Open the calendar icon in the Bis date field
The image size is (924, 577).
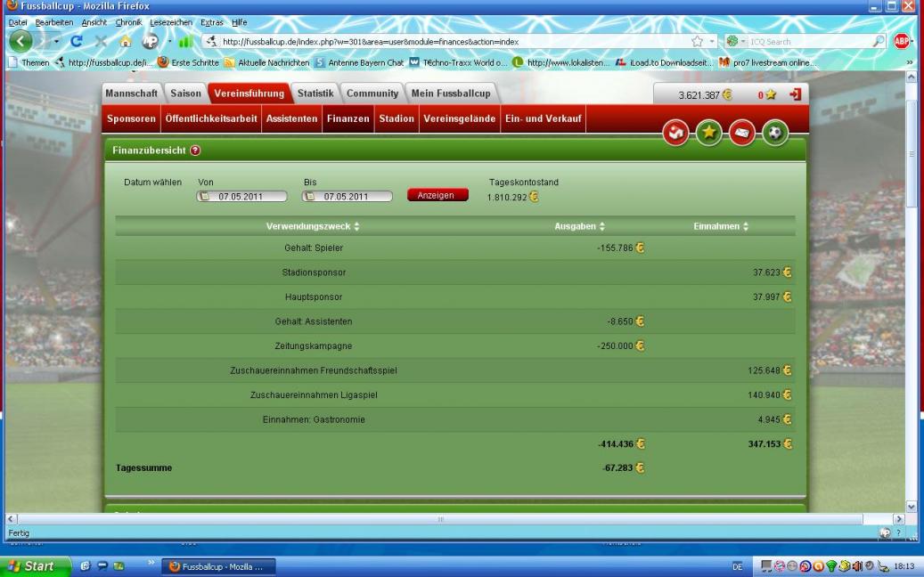point(310,197)
